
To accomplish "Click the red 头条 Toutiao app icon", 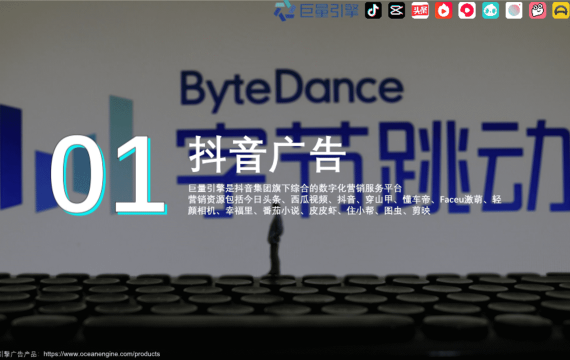I will [420, 10].
